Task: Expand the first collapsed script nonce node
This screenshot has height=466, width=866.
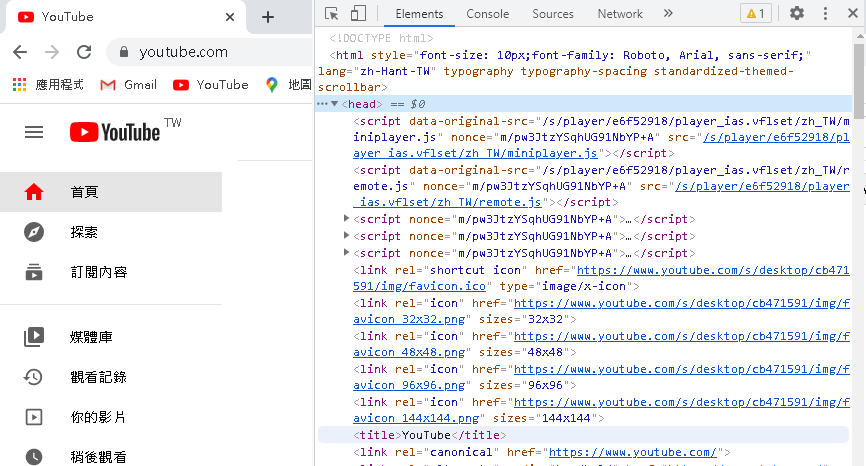Action: click(346, 219)
